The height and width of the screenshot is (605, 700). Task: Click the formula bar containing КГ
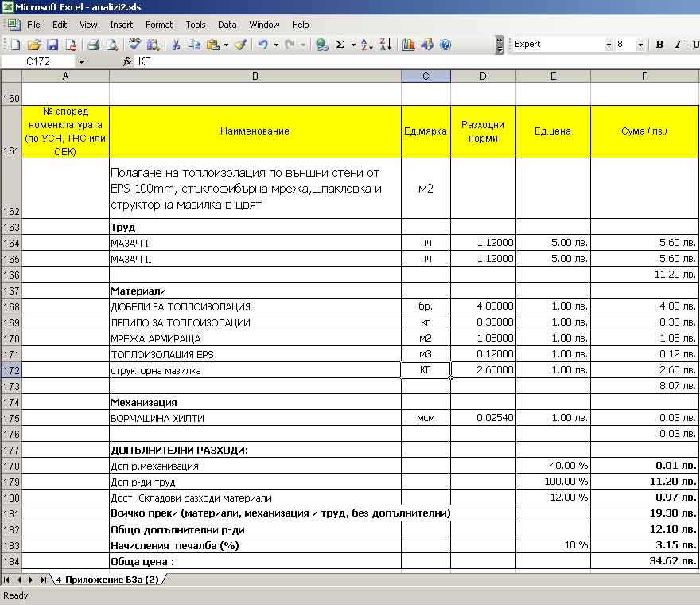tap(418, 61)
